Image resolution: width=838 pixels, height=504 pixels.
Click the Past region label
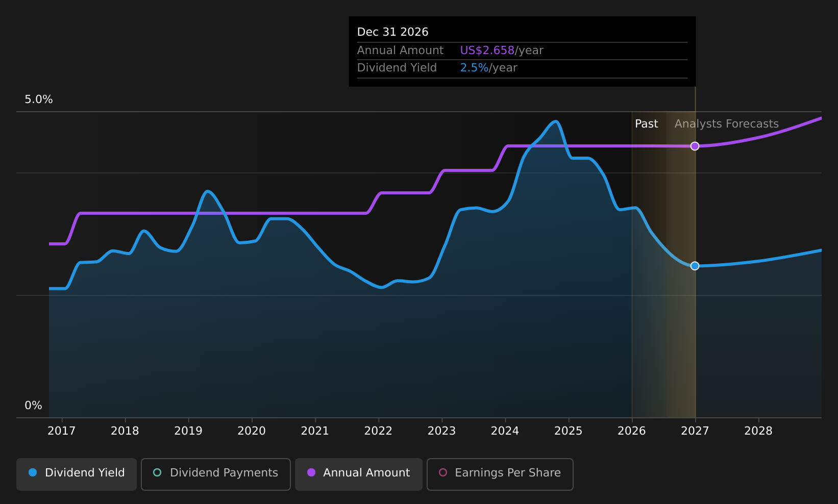tap(646, 124)
